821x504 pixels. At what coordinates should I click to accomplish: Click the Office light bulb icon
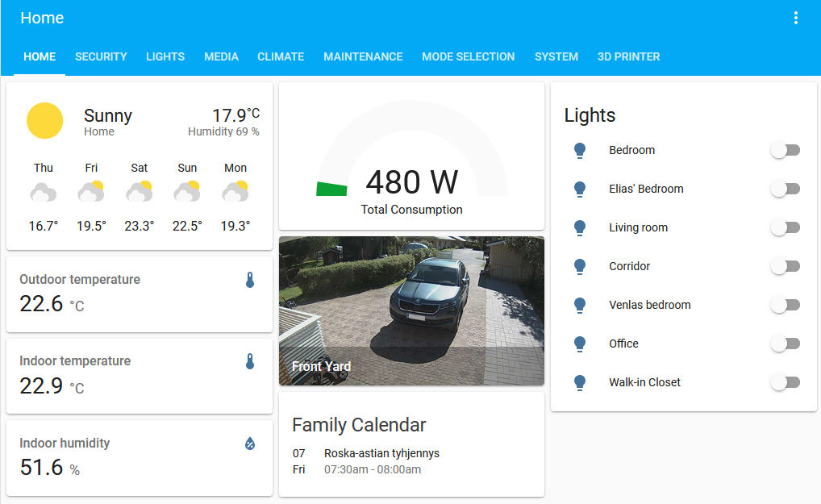point(580,344)
